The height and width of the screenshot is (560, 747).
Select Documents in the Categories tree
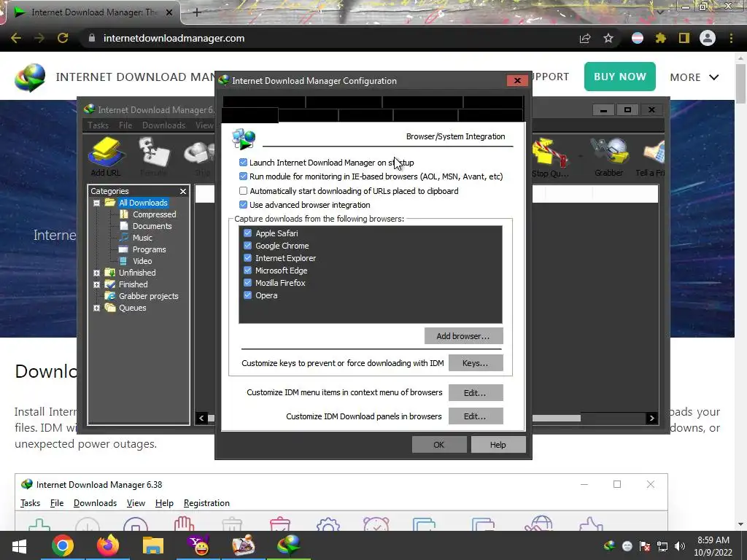click(x=152, y=226)
